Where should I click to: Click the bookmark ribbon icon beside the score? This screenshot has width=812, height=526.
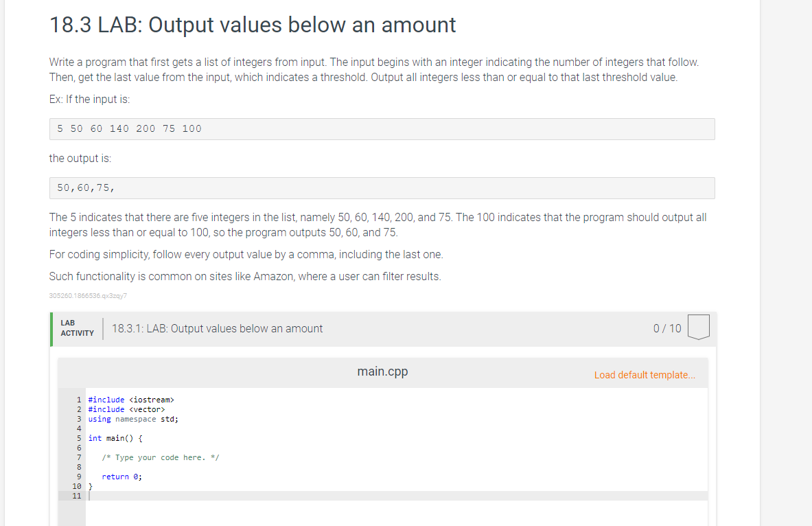[x=698, y=328]
